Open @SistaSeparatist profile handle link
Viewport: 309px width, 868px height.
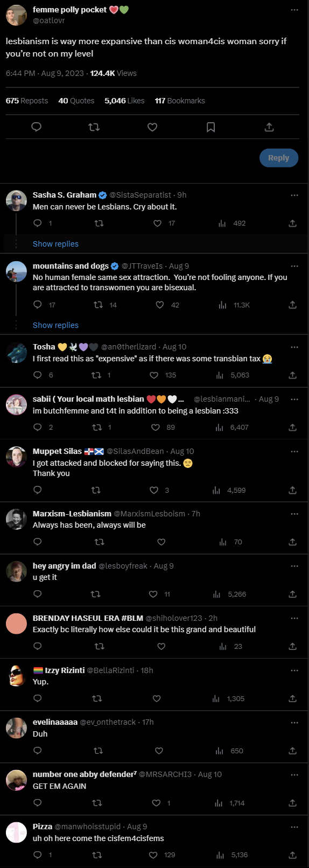pyautogui.click(x=140, y=195)
